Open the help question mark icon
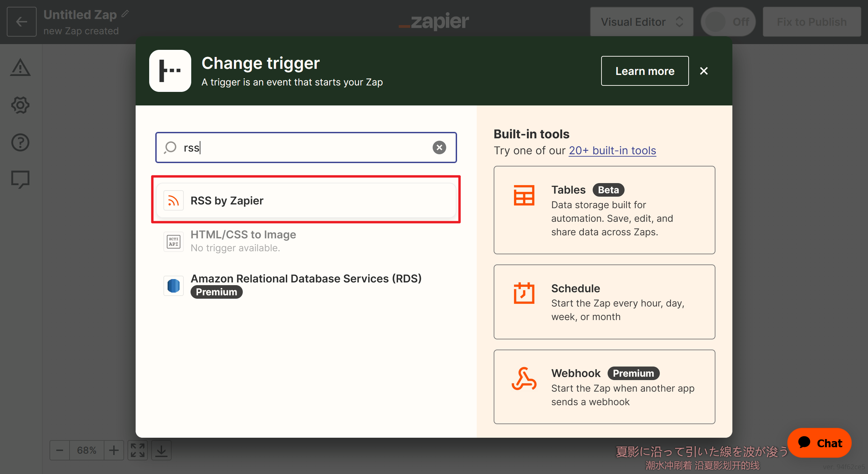Image resolution: width=868 pixels, height=474 pixels. (20, 142)
